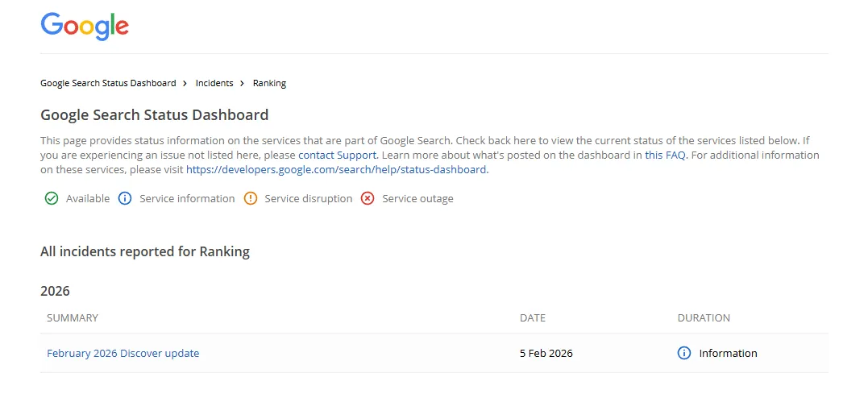The height and width of the screenshot is (394, 868).
Task: Click the Information icon in Duration column
Action: point(684,353)
